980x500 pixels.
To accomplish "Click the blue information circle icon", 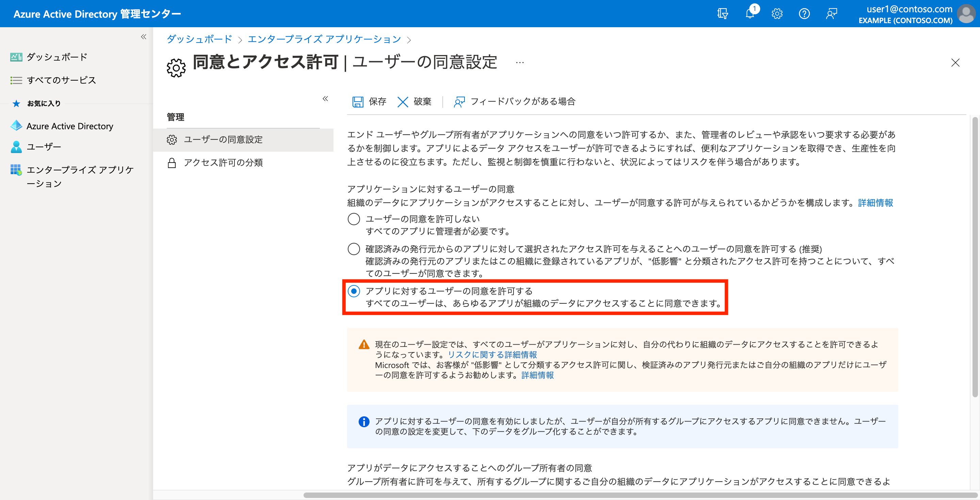I will click(364, 422).
